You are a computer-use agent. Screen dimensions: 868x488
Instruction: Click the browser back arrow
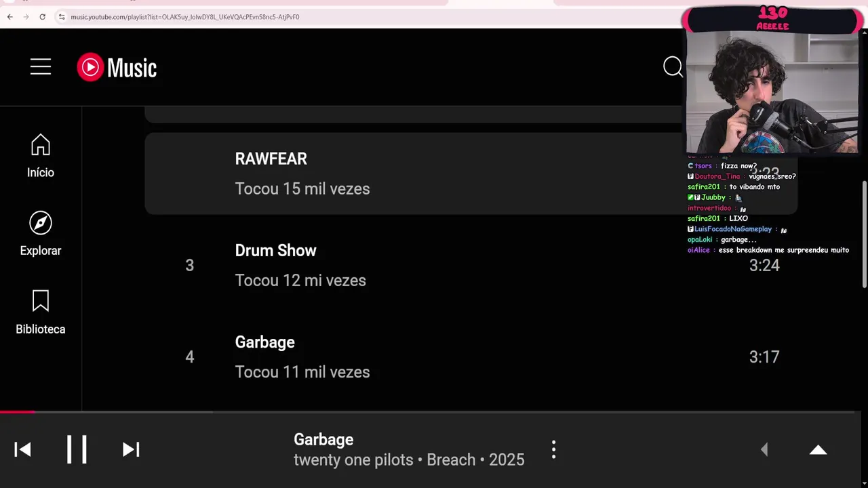point(9,16)
